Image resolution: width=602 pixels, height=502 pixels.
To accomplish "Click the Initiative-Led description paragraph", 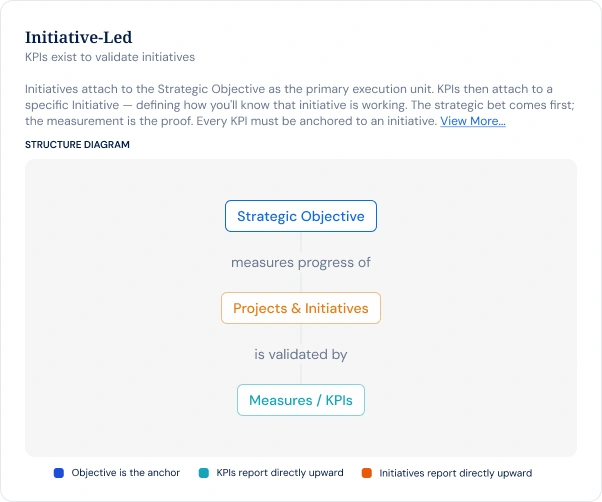I will [x=300, y=105].
